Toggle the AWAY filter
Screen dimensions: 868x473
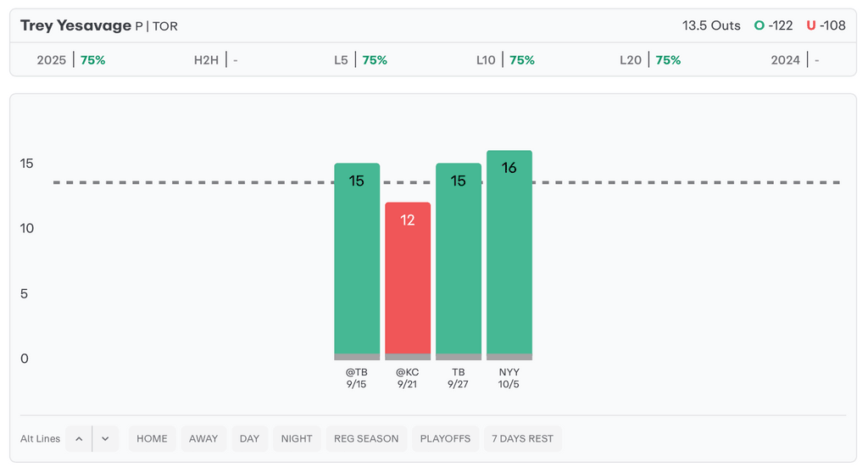pos(203,438)
